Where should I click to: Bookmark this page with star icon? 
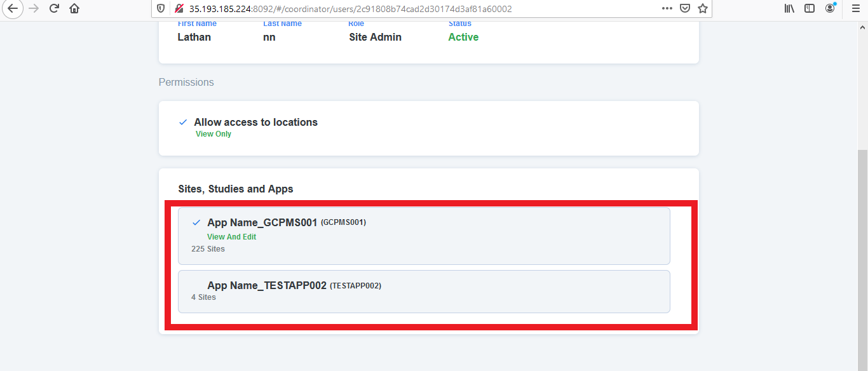703,9
